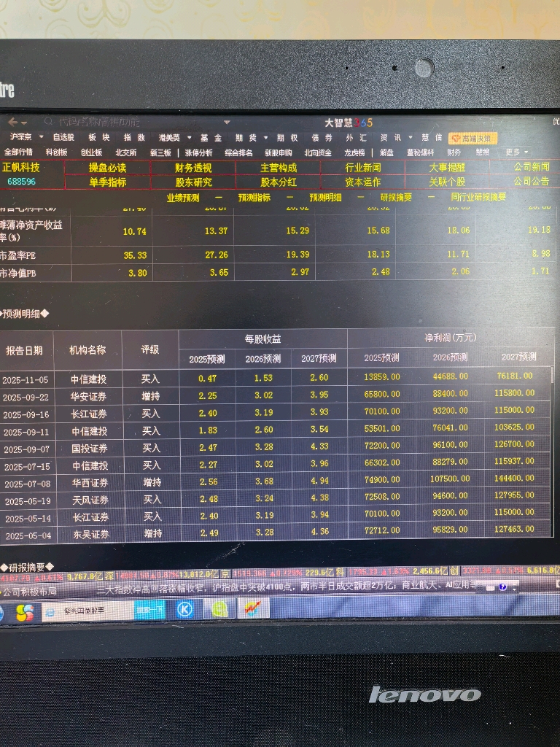Open the 期权 options menu
Viewport: 560px width, 747px height.
tap(287, 138)
